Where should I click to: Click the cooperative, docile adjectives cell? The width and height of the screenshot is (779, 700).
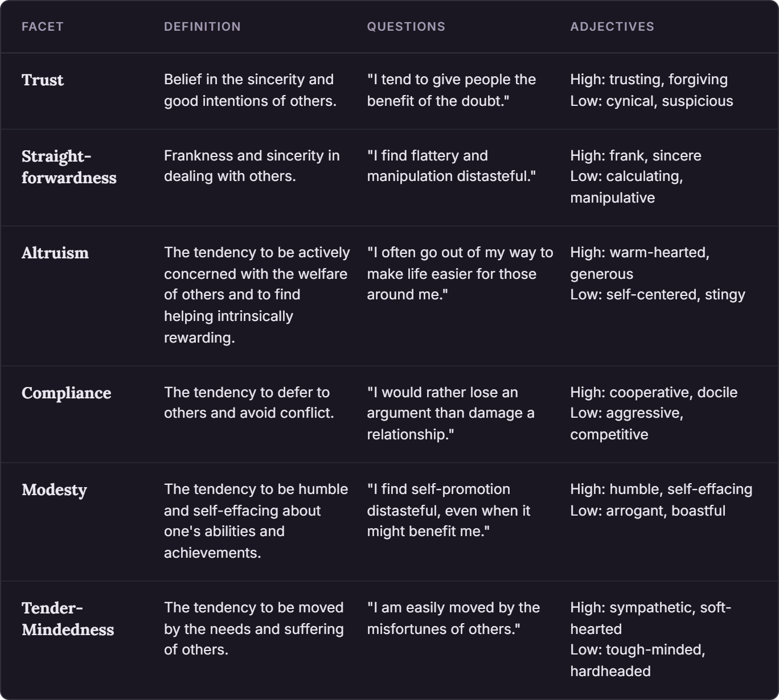click(654, 414)
